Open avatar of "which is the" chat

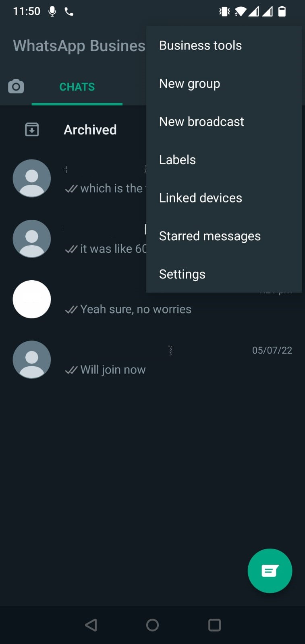tap(32, 178)
